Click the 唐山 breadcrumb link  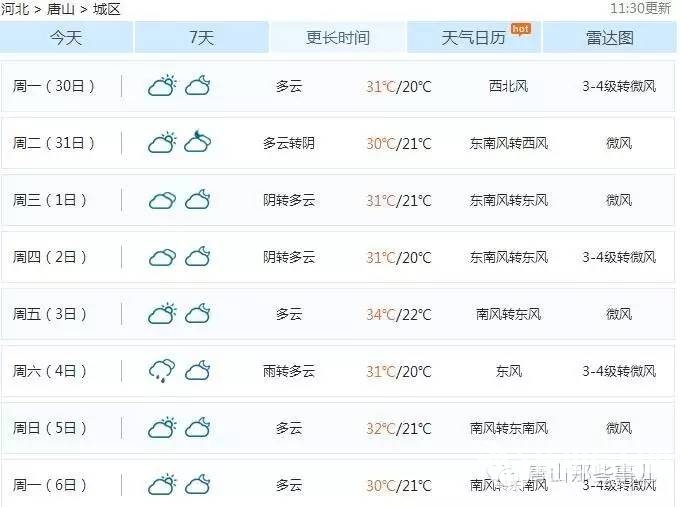[60, 9]
